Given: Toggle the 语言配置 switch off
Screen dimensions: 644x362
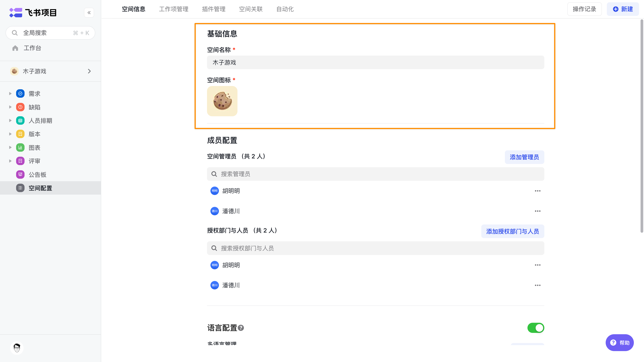Looking at the screenshot, I should [536, 328].
